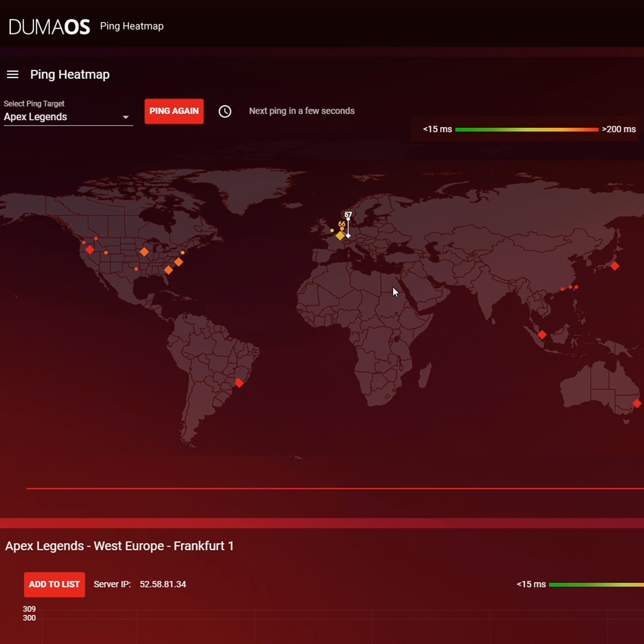Click the dropdown arrow beside Apex Legends
The image size is (644, 644).
click(x=126, y=118)
